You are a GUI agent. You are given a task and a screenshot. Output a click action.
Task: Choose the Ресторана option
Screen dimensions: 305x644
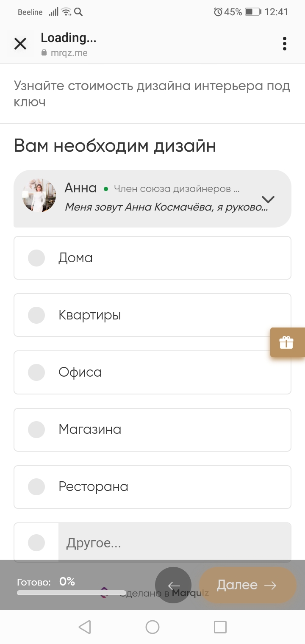click(152, 486)
